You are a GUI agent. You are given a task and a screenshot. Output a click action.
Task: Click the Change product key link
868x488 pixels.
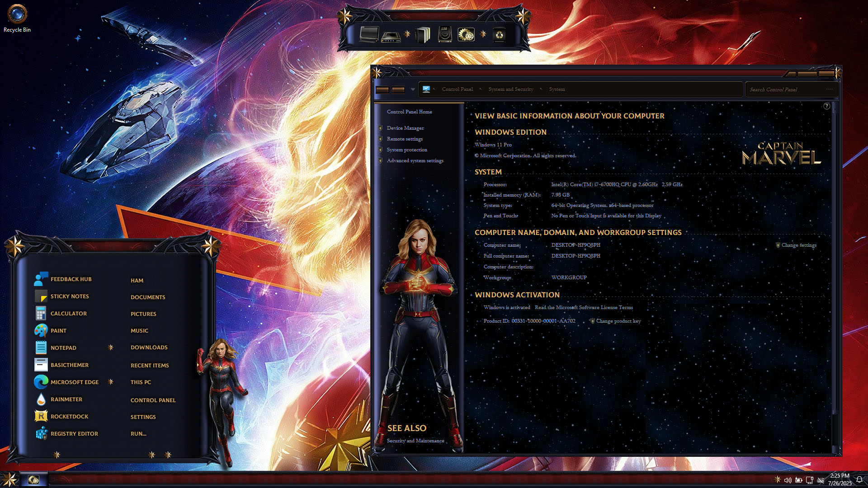point(618,321)
